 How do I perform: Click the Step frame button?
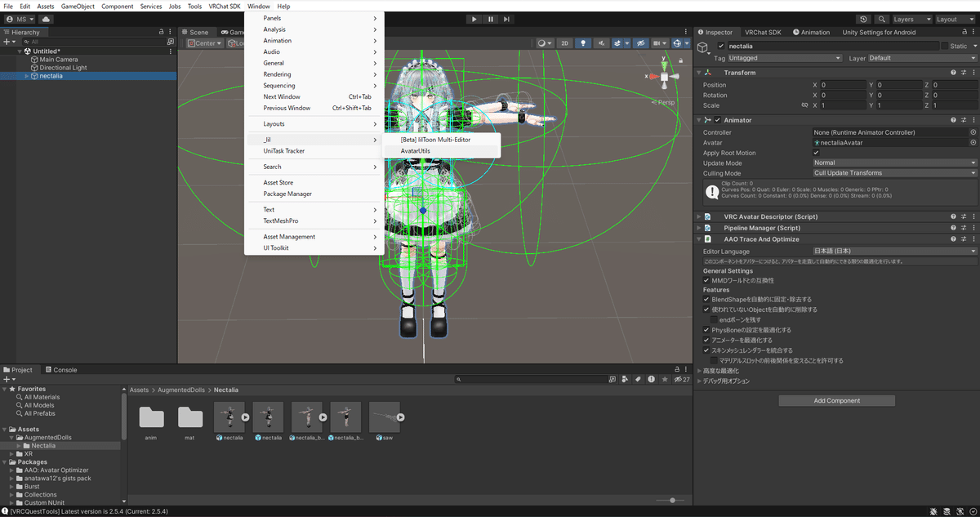coord(507,19)
